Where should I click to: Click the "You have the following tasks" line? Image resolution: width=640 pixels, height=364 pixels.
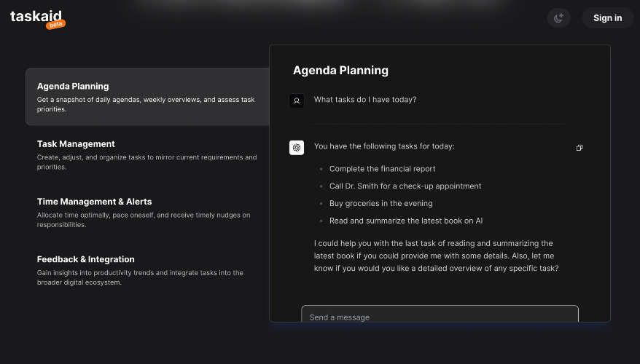pyautogui.click(x=384, y=146)
